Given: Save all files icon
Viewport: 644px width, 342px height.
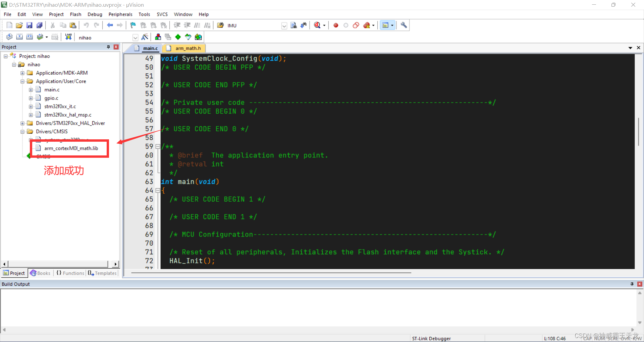Looking at the screenshot, I should coord(39,25).
